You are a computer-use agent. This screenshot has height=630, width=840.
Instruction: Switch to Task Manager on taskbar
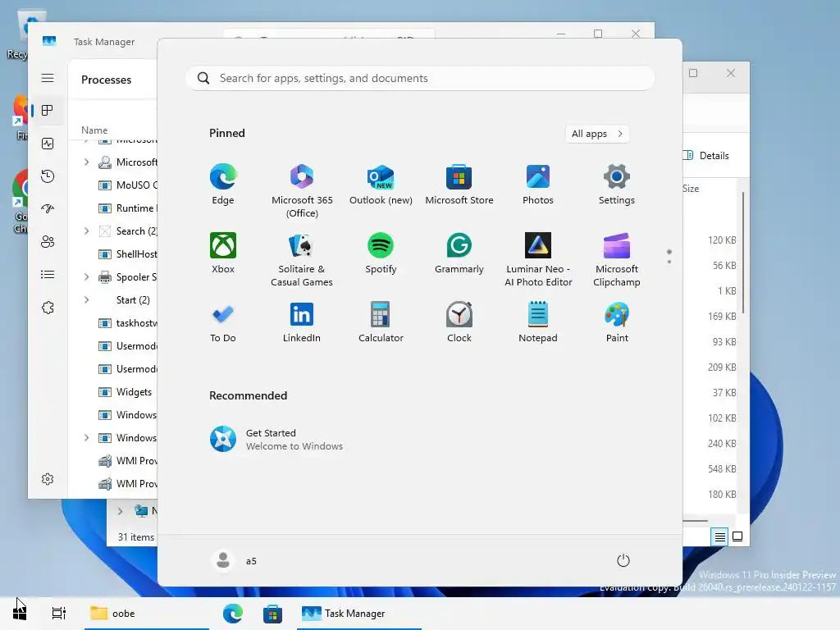(359, 614)
